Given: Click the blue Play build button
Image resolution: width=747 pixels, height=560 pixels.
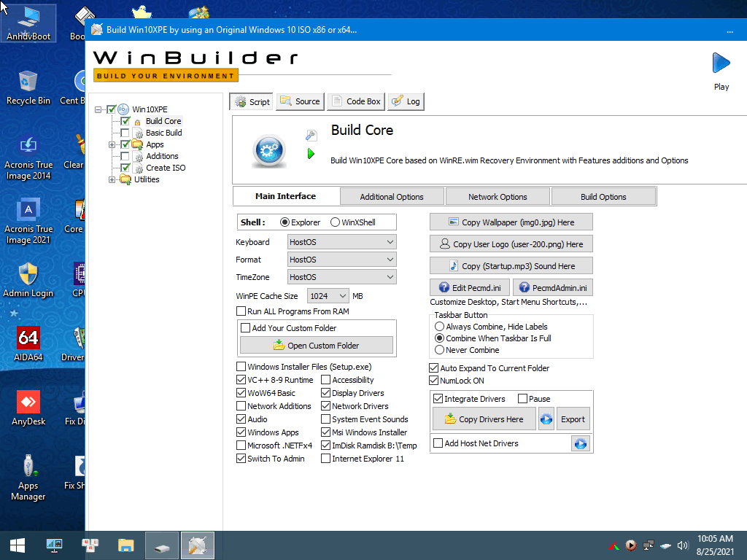Looking at the screenshot, I should pos(721,63).
